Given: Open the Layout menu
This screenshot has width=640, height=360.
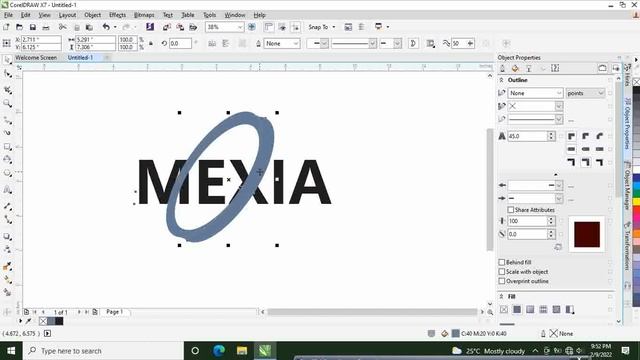Looking at the screenshot, I should pos(67,15).
